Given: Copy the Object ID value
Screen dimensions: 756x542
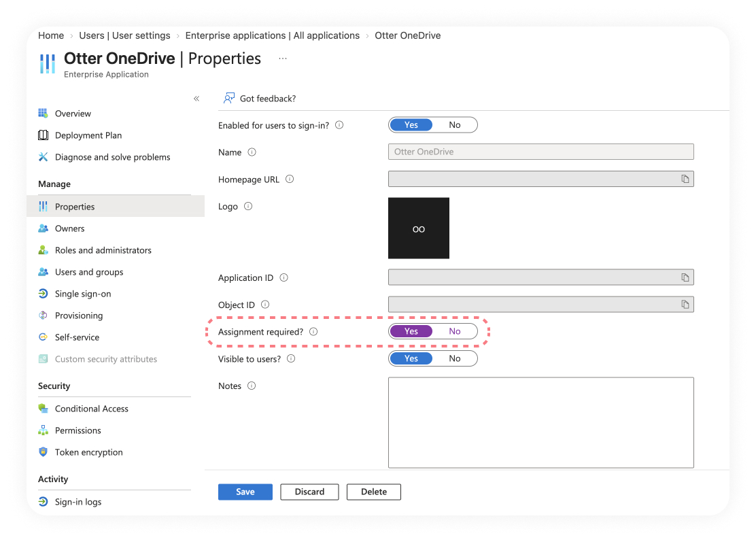Looking at the screenshot, I should tap(685, 304).
